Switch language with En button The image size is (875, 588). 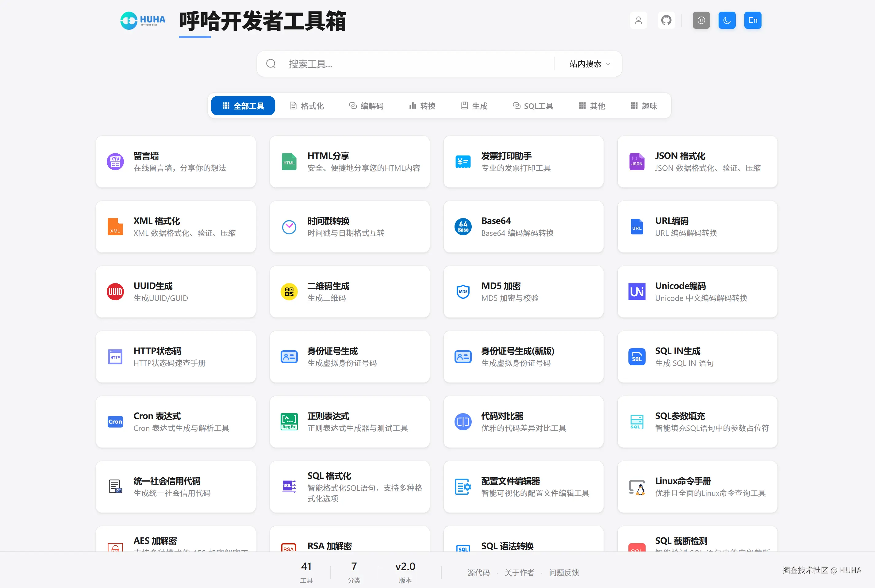click(x=753, y=20)
